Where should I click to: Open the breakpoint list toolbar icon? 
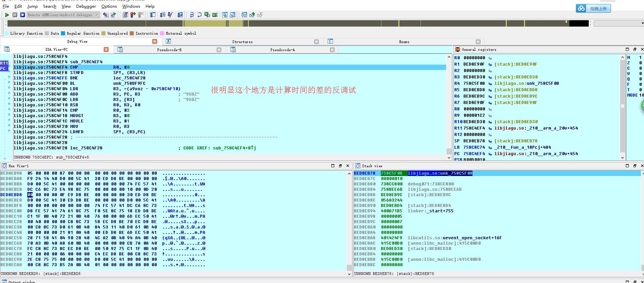[125, 15]
